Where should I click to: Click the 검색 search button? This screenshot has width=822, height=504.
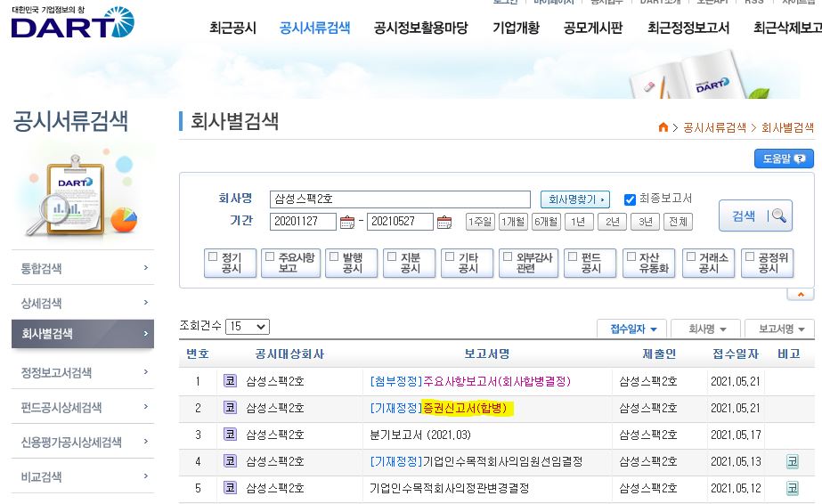pyautogui.click(x=755, y=215)
